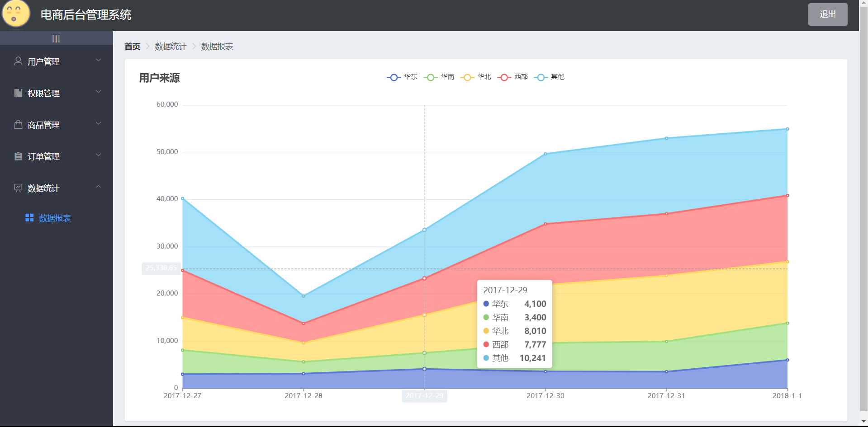Click 2017-12-30 x-axis label
This screenshot has width=868, height=427.
pos(545,396)
